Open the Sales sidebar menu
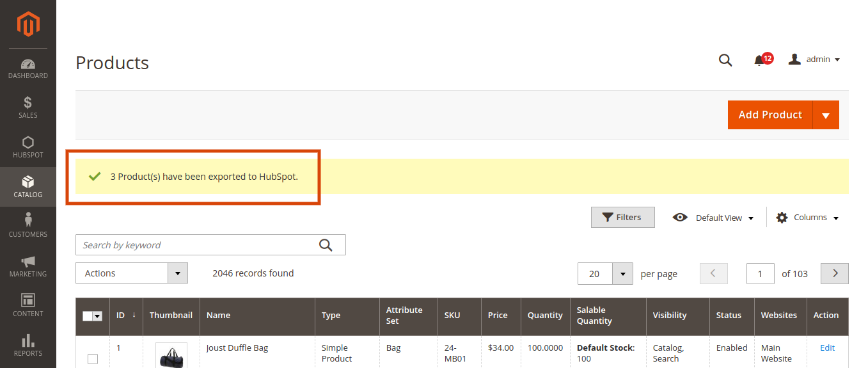 tap(28, 108)
